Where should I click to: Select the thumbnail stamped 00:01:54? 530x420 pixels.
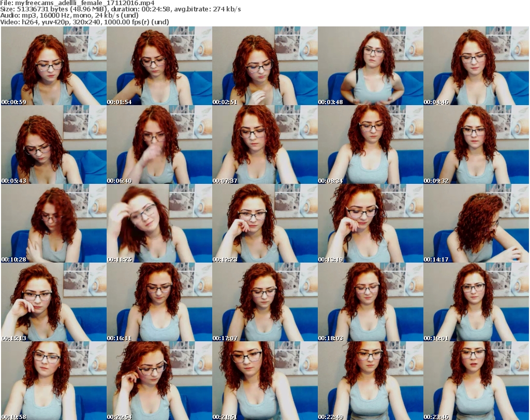(x=159, y=66)
